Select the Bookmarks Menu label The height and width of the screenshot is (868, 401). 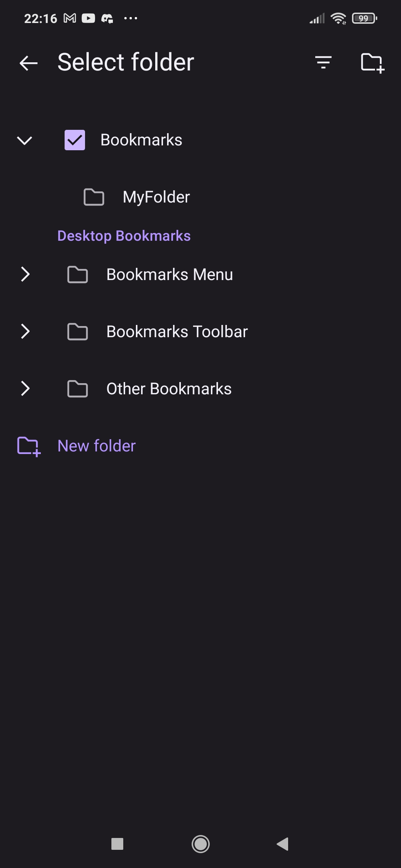click(170, 274)
